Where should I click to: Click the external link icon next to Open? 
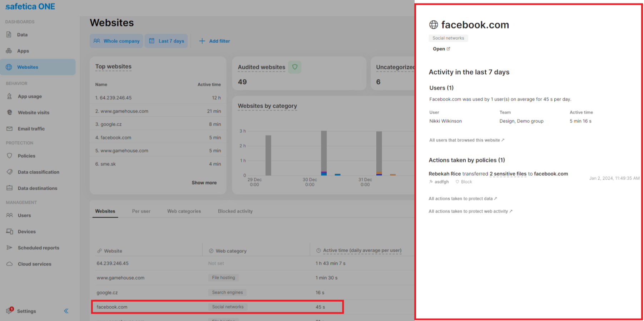tap(449, 49)
